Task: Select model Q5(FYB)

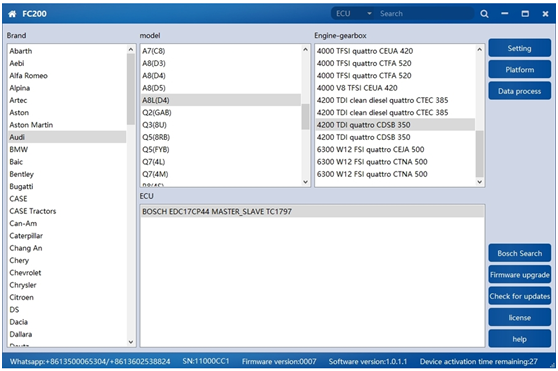Action: [x=221, y=149]
